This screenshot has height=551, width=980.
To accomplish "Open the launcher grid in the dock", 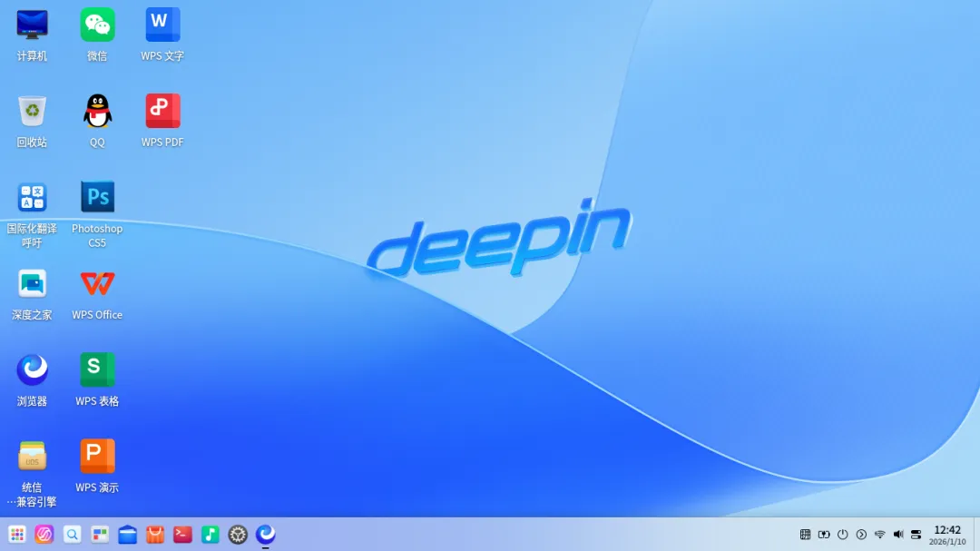I will coord(17,534).
